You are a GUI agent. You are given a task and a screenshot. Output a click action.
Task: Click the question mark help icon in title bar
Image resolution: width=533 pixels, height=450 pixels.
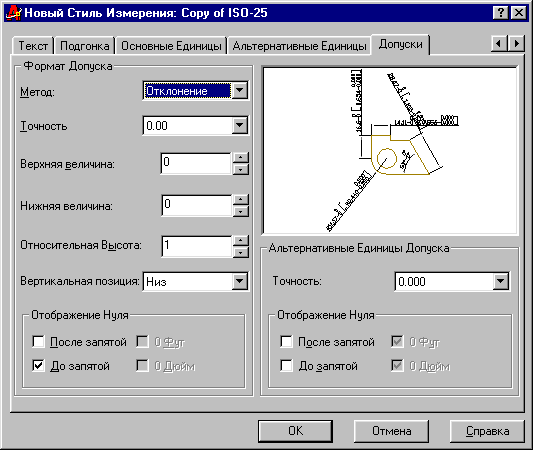tap(501, 13)
